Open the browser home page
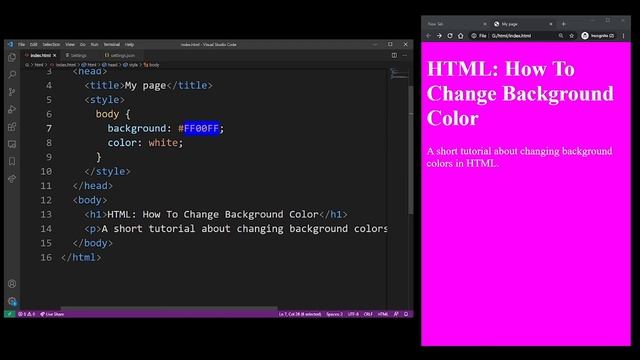The image size is (640, 360). 461,36
